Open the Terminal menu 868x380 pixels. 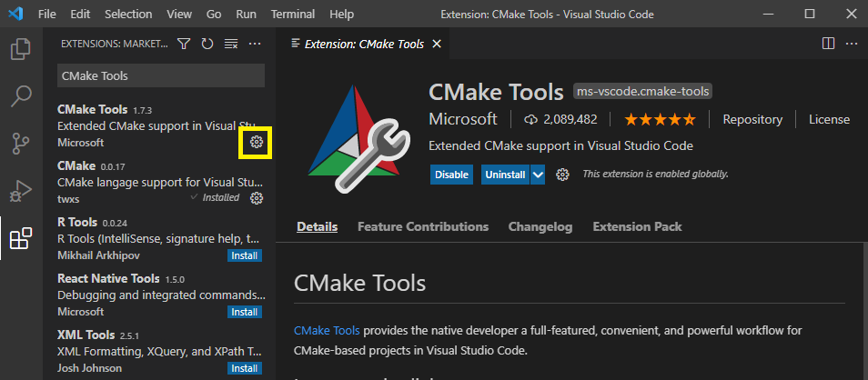tap(294, 15)
